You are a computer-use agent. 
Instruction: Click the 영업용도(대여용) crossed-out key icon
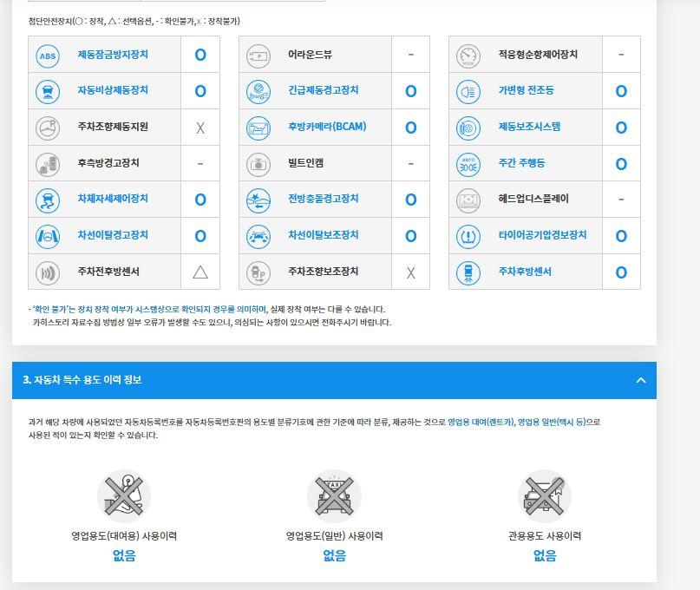[124, 496]
